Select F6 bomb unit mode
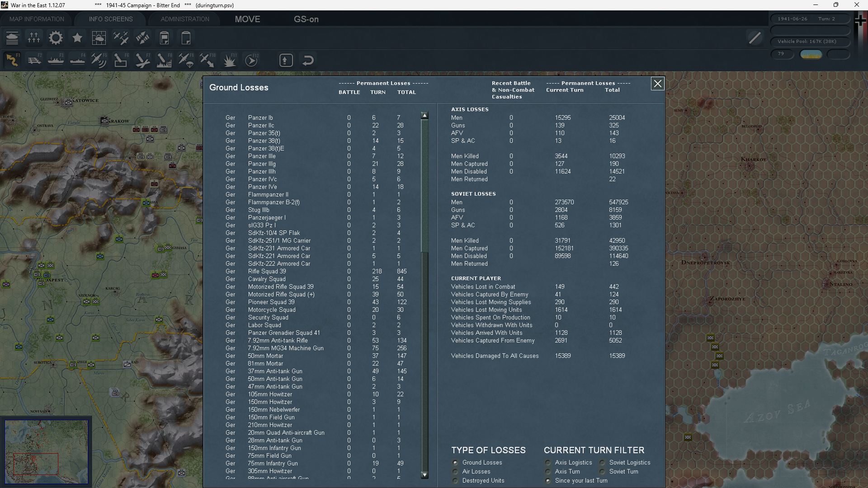 coord(121,60)
